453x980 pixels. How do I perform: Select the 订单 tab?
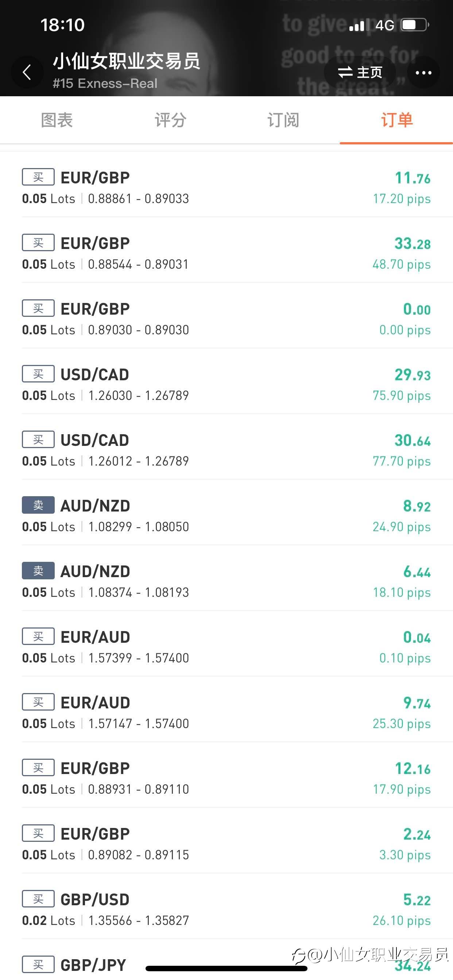[396, 120]
